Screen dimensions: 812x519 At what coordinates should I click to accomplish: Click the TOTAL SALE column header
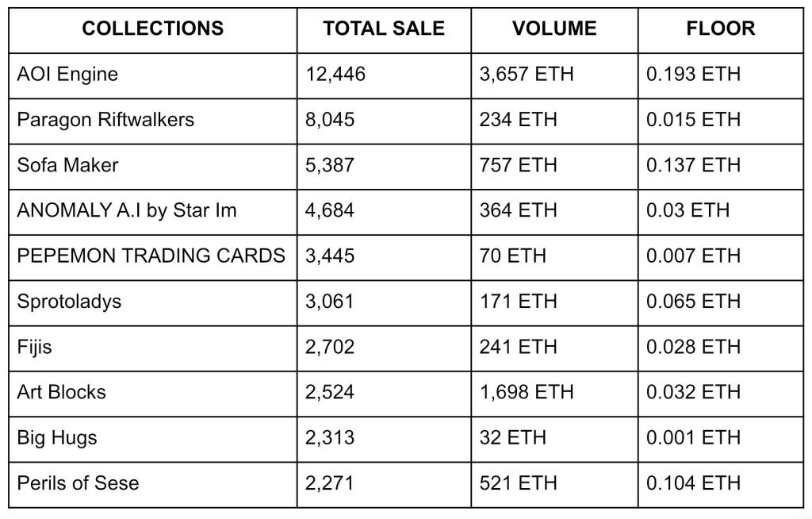(384, 29)
